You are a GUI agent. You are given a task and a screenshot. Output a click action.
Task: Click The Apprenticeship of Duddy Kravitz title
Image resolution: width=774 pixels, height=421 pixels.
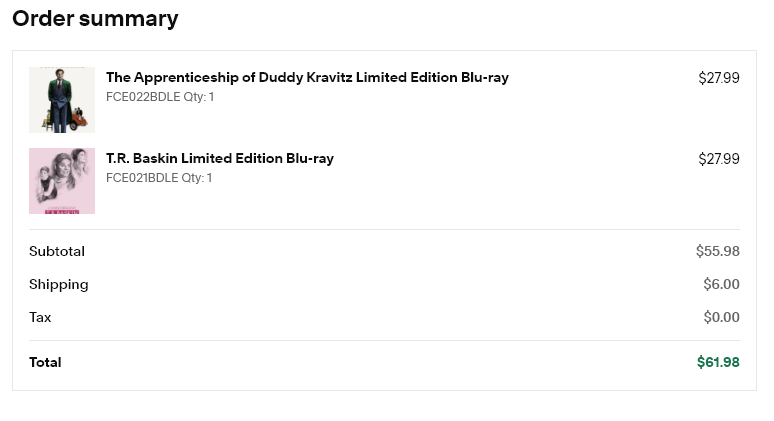(x=307, y=77)
